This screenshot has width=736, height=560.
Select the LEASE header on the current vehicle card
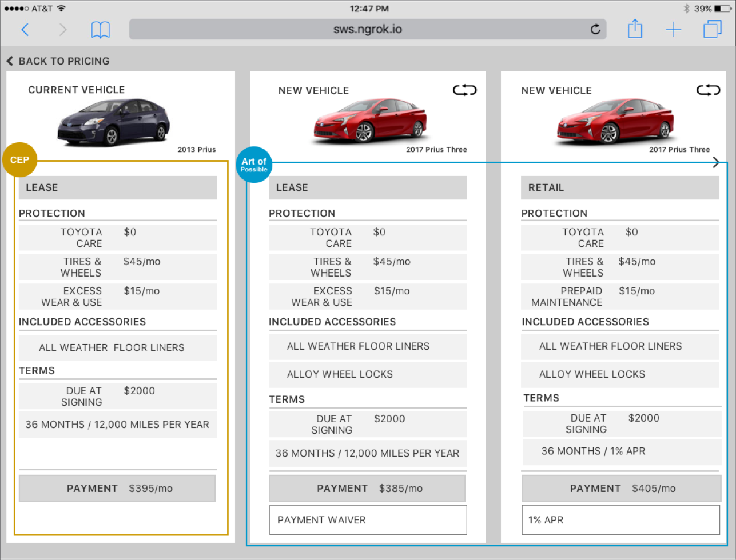(118, 187)
